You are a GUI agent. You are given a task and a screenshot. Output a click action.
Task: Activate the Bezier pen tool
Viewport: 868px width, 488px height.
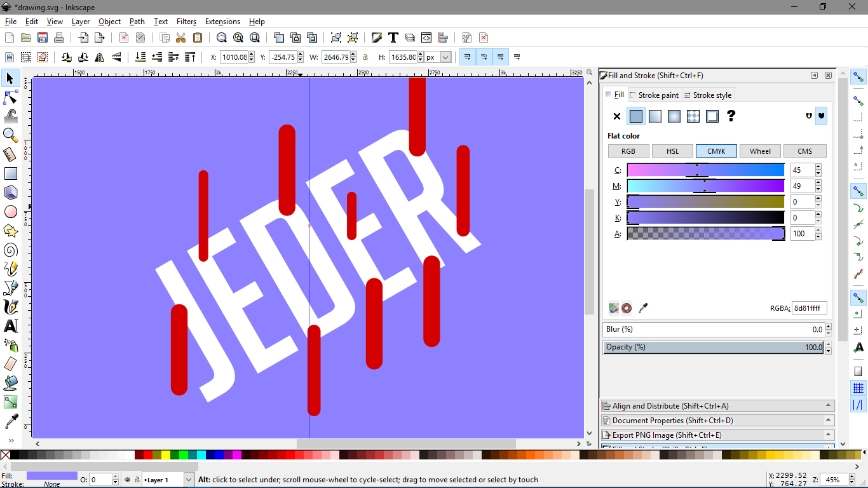[10, 288]
